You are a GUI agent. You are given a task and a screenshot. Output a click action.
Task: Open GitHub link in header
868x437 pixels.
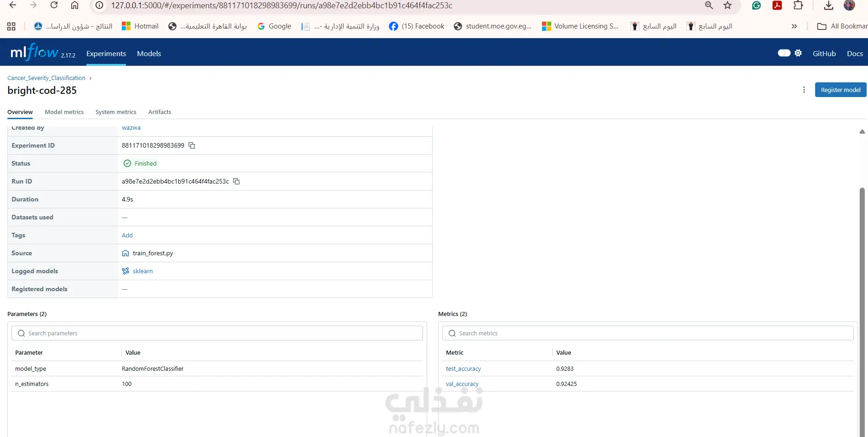pyautogui.click(x=824, y=53)
